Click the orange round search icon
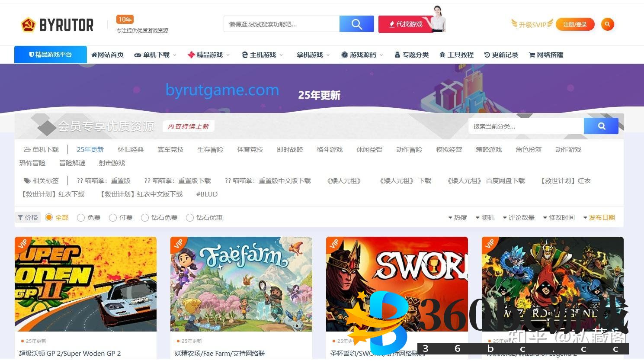The height and width of the screenshot is (364, 644). pos(607,24)
